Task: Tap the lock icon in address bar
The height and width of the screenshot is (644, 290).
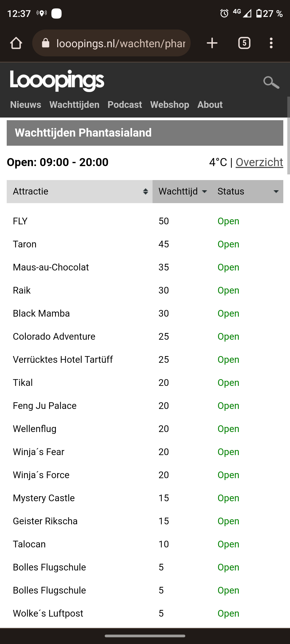Action: click(46, 43)
